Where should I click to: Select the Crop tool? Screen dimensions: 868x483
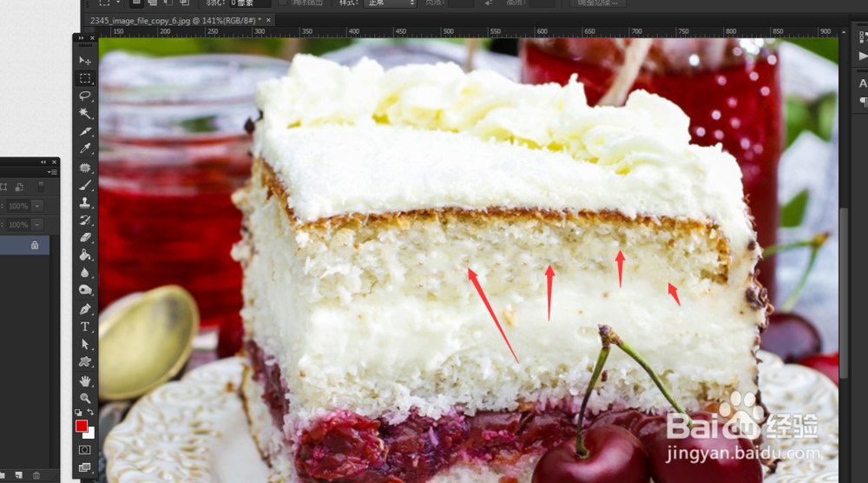click(85, 131)
